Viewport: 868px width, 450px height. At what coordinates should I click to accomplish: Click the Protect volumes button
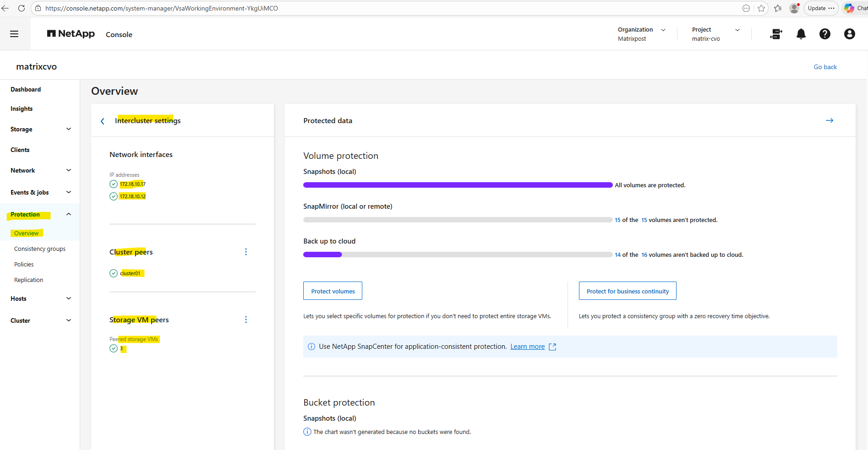coord(333,291)
